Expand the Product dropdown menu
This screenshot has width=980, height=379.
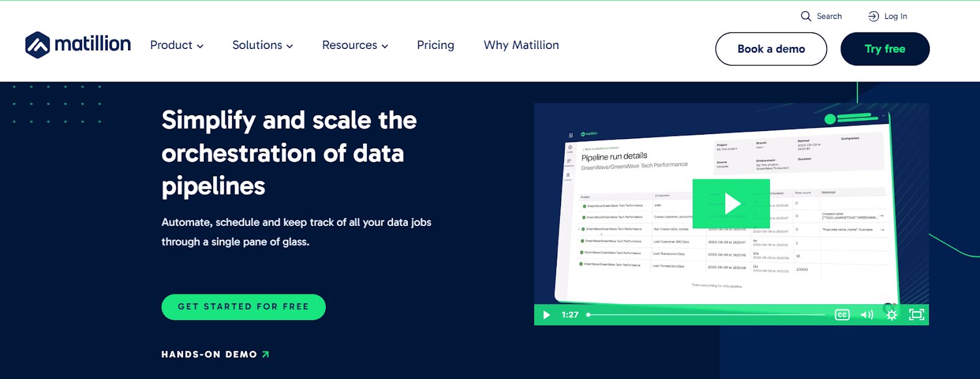pyautogui.click(x=177, y=45)
